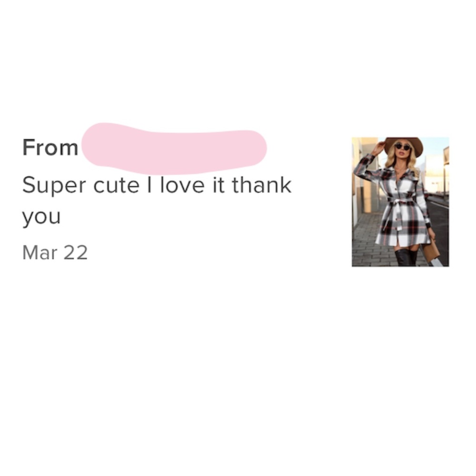Click the "From" sender label
Viewport: 476px width, 476px height.
click(x=50, y=148)
